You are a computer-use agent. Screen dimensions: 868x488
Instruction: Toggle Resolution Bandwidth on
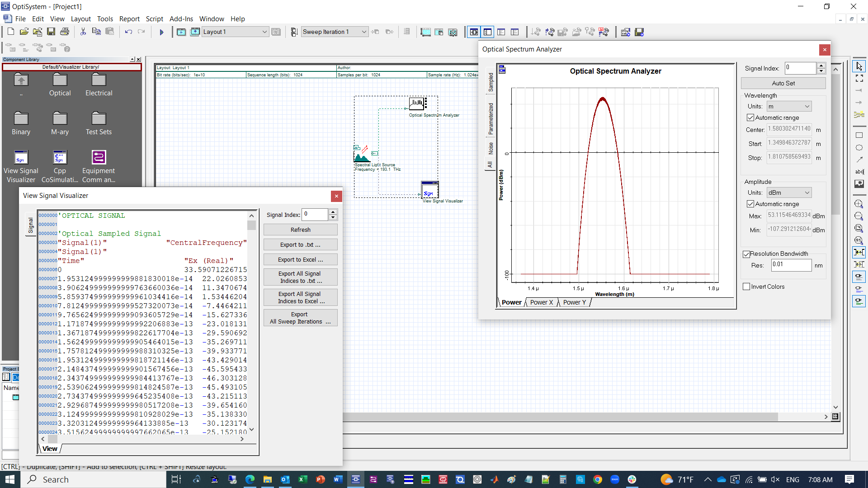pyautogui.click(x=746, y=253)
